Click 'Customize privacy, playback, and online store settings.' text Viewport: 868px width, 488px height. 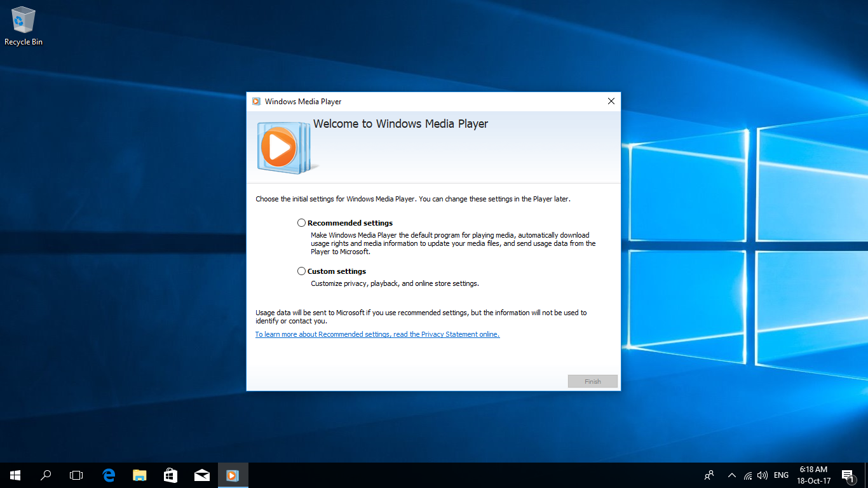tap(395, 283)
